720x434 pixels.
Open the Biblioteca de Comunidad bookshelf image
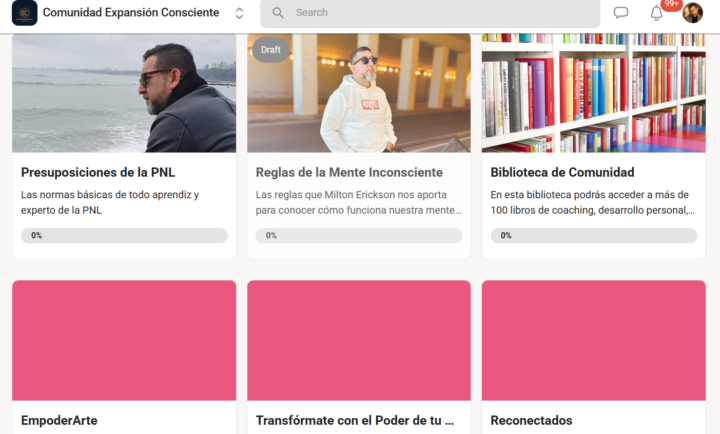(x=593, y=93)
